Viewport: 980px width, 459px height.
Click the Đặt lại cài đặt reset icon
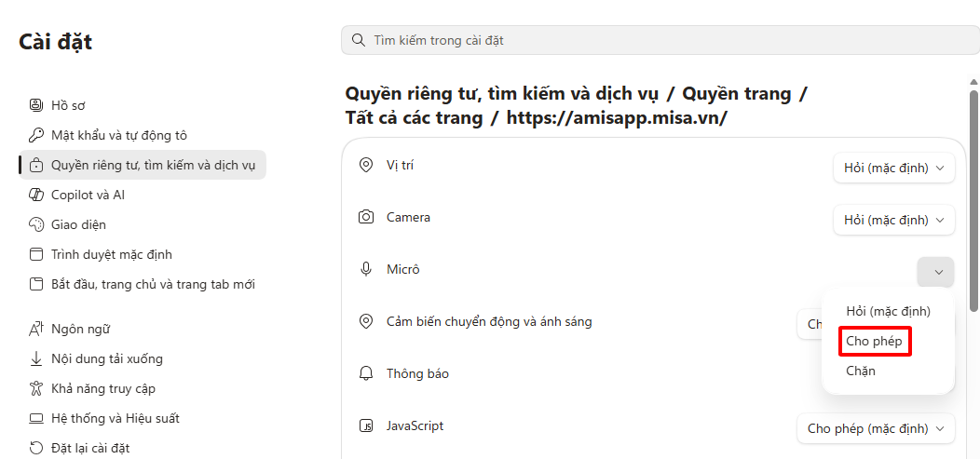click(x=36, y=448)
